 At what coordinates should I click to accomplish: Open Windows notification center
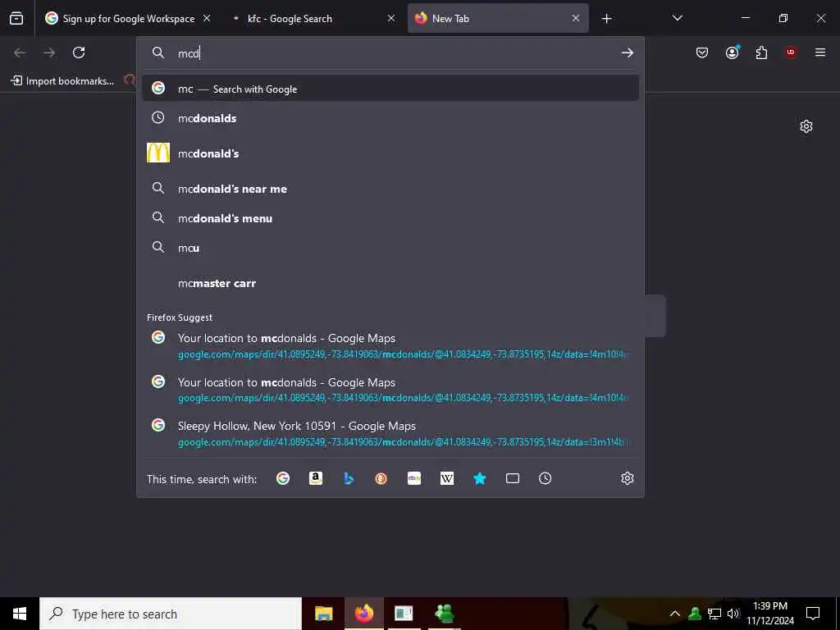pos(813,614)
